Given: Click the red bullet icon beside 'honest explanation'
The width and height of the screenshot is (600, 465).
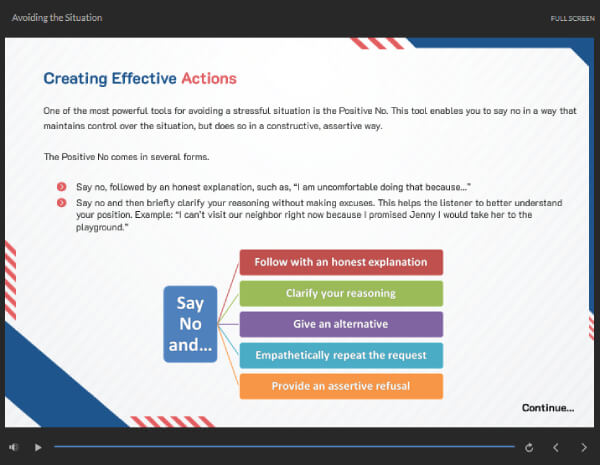Looking at the screenshot, I should tap(62, 187).
